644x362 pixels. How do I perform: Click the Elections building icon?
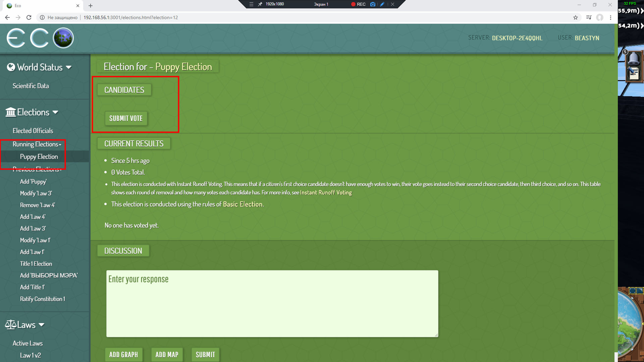point(11,112)
